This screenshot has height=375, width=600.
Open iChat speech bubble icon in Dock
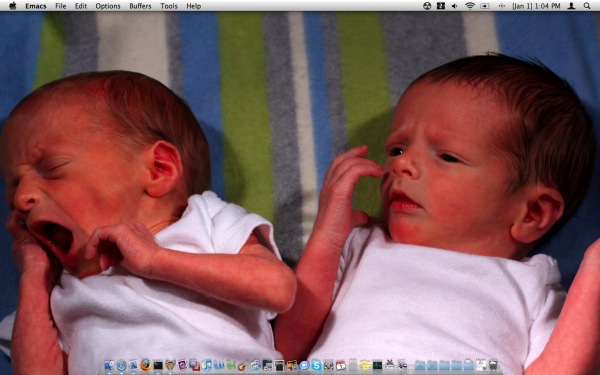click(304, 365)
